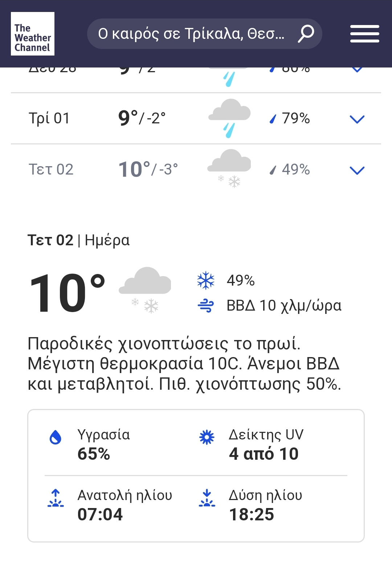The image size is (392, 565).
Task: Click the snowflake precipitation icon next to 49%
Action: pyautogui.click(x=206, y=281)
